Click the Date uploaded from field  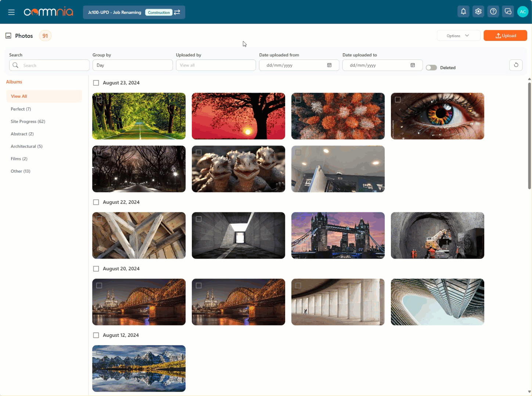[299, 65]
